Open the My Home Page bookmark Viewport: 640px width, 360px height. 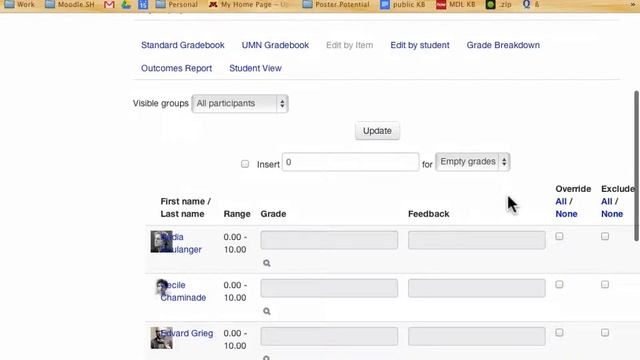248,4
